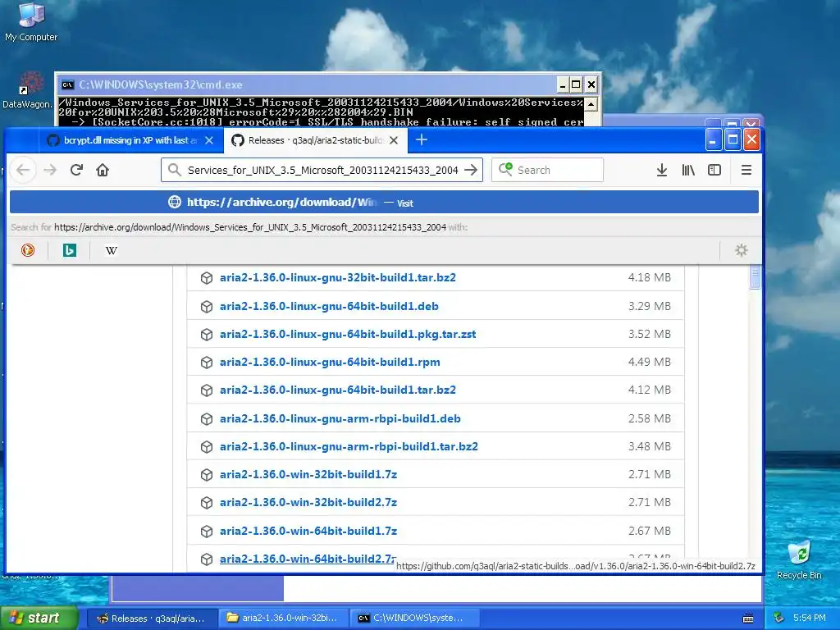The height and width of the screenshot is (630, 840).
Task: Open a new browser tab
Action: point(422,140)
